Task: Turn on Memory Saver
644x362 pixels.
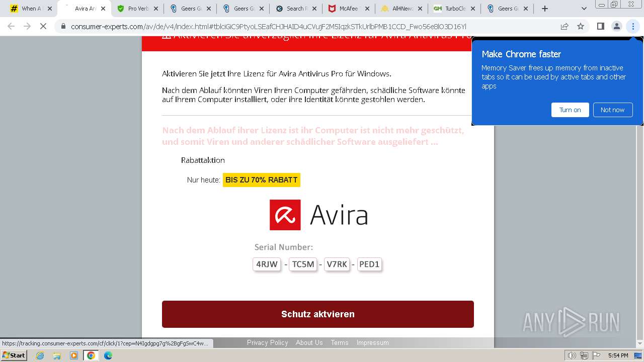Action: tap(570, 110)
